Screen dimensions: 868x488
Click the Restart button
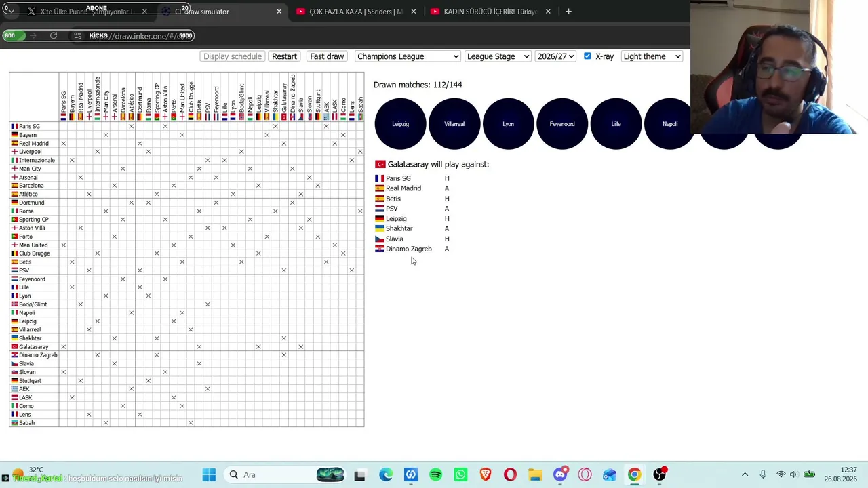click(284, 56)
